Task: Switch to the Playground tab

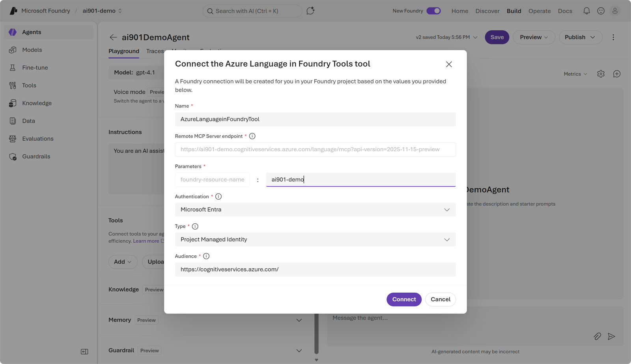Action: tap(124, 51)
